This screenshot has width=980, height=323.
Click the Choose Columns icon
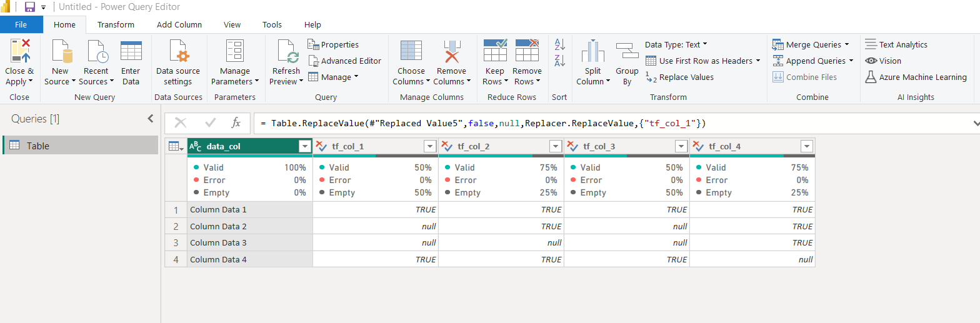[x=411, y=51]
